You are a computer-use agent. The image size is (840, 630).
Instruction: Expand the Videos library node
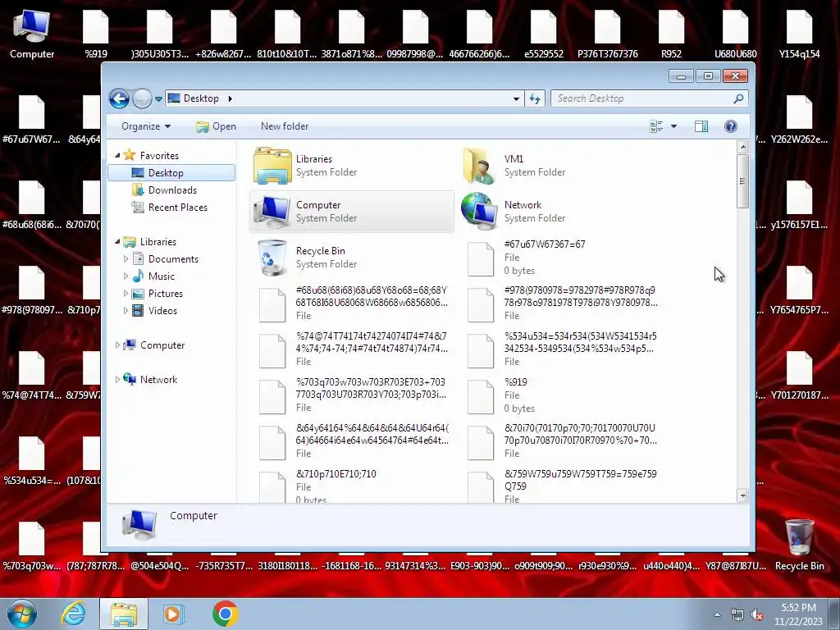(x=126, y=311)
